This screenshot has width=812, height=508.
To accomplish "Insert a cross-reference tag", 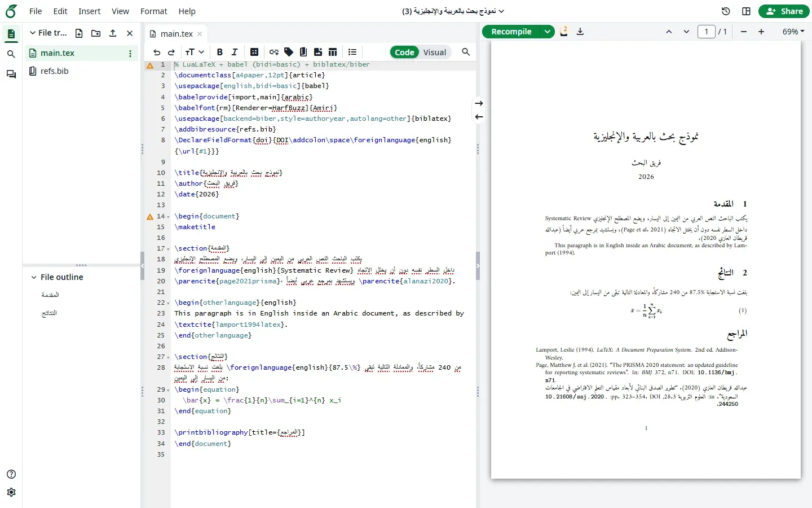I will point(289,52).
